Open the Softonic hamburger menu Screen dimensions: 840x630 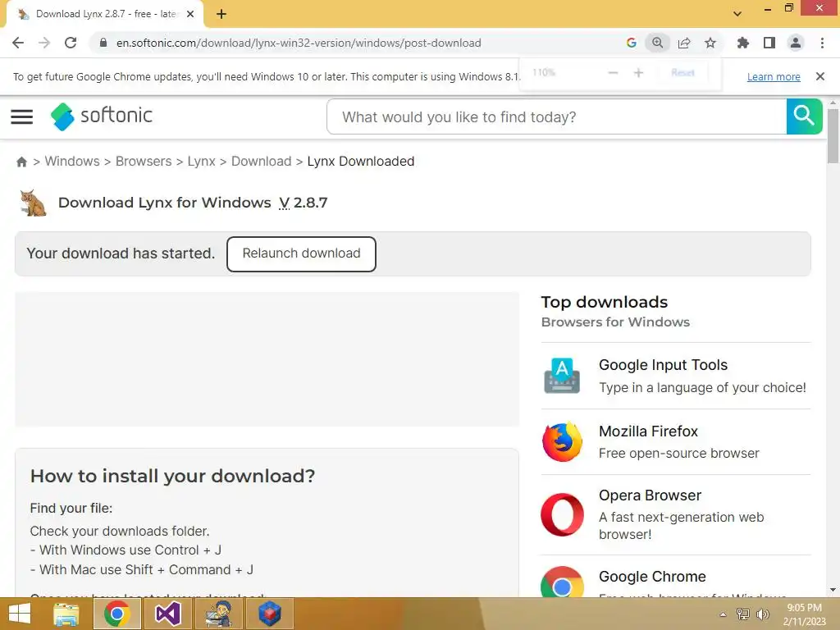click(x=22, y=116)
